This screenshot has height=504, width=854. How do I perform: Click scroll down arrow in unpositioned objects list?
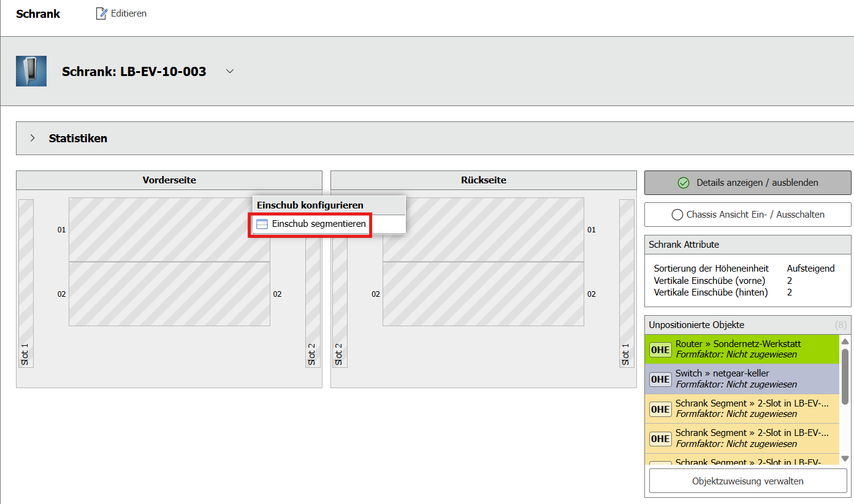click(x=845, y=459)
